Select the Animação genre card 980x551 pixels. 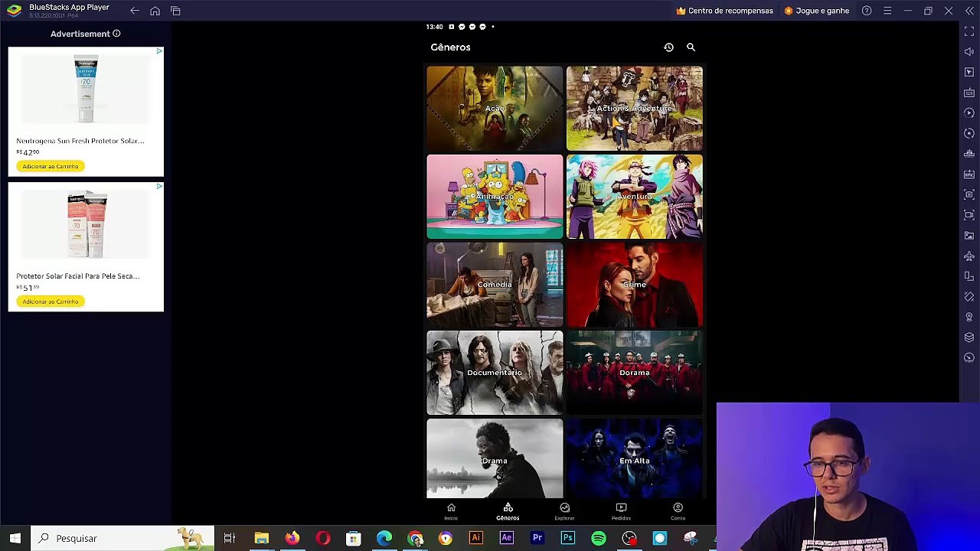[495, 197]
